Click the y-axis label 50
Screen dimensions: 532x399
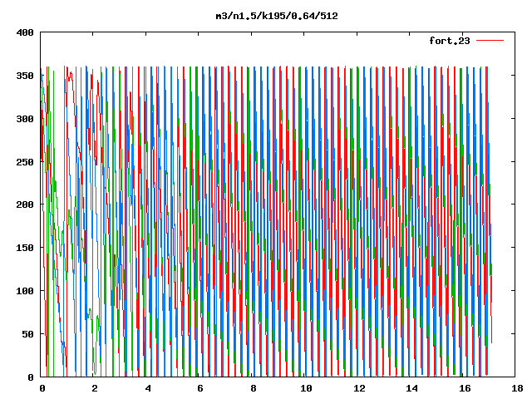click(27, 334)
